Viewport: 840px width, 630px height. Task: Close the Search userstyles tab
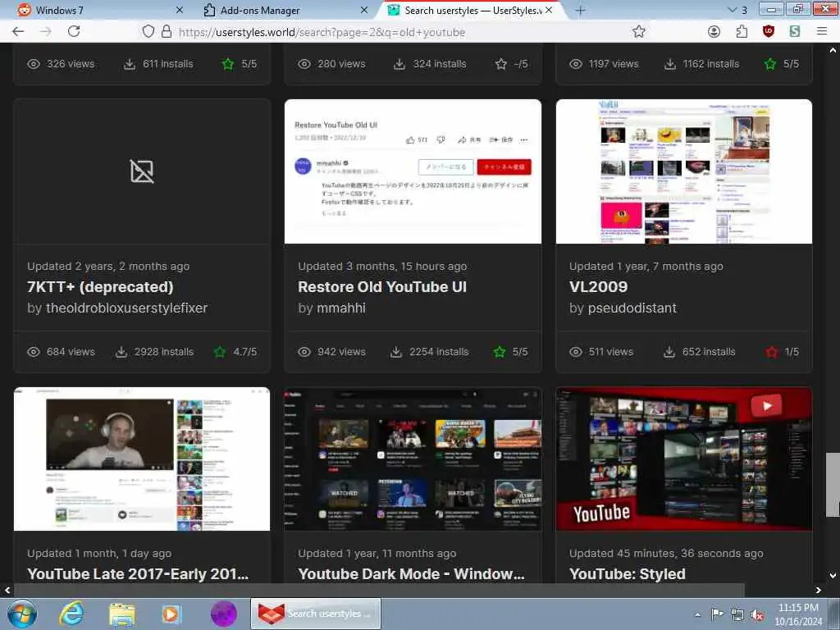pyautogui.click(x=549, y=10)
